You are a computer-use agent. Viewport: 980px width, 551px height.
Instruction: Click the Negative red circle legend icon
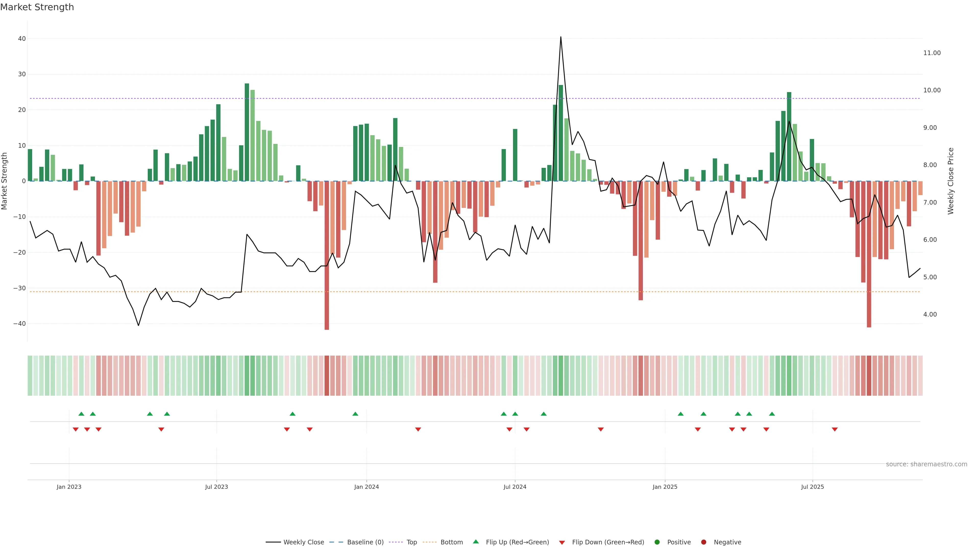point(703,542)
